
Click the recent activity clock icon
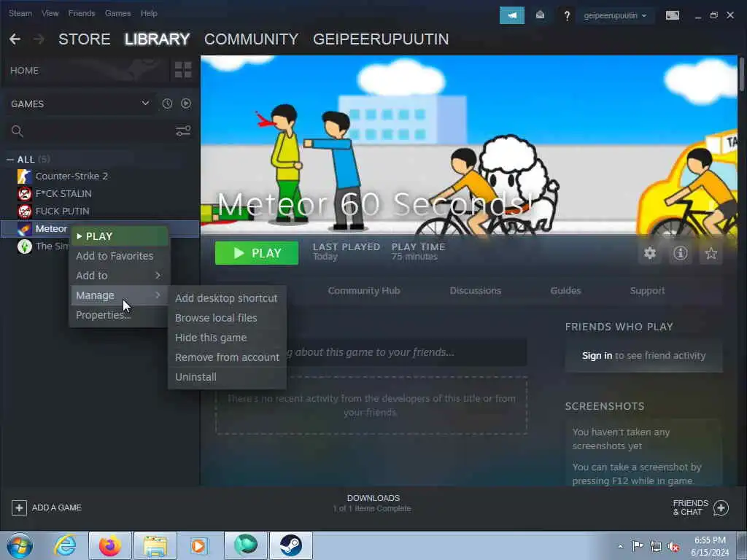[167, 104]
